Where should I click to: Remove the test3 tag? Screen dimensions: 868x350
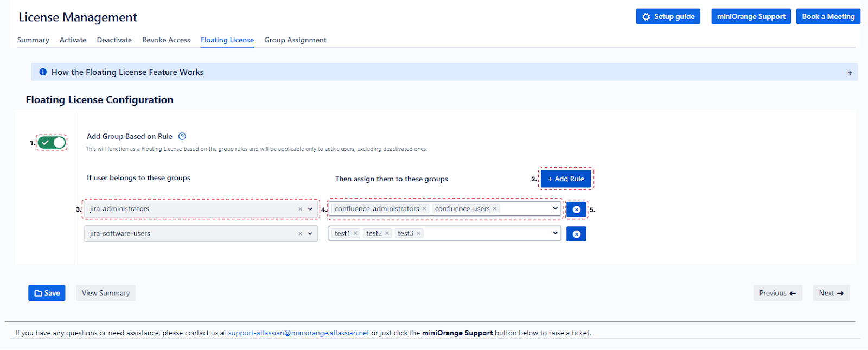click(418, 233)
